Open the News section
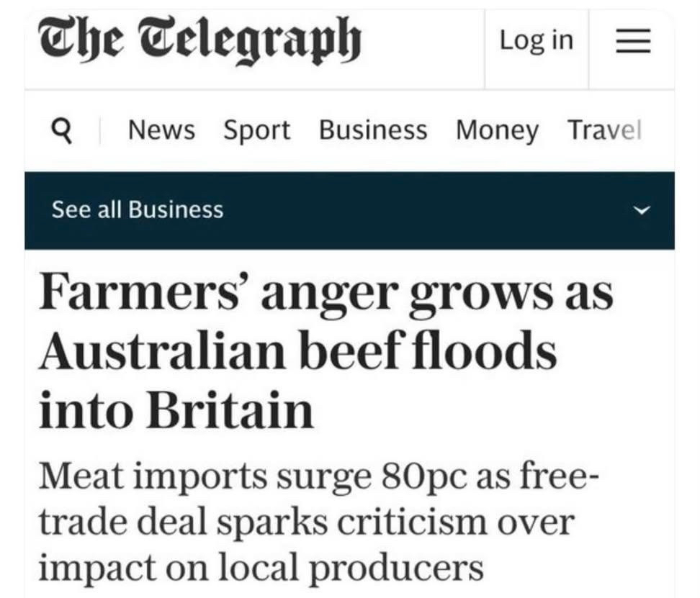Viewport: 700px width, 598px height. (x=161, y=131)
